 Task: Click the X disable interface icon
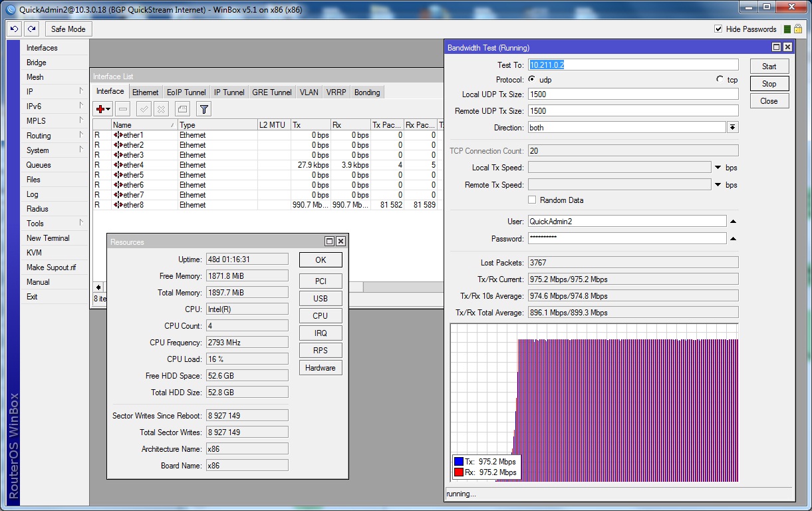coord(161,109)
